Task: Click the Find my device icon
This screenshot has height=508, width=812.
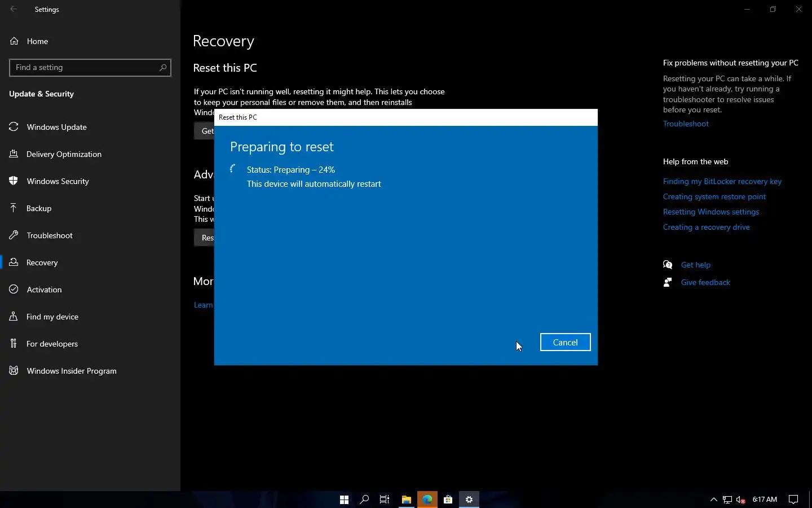Action: point(14,317)
